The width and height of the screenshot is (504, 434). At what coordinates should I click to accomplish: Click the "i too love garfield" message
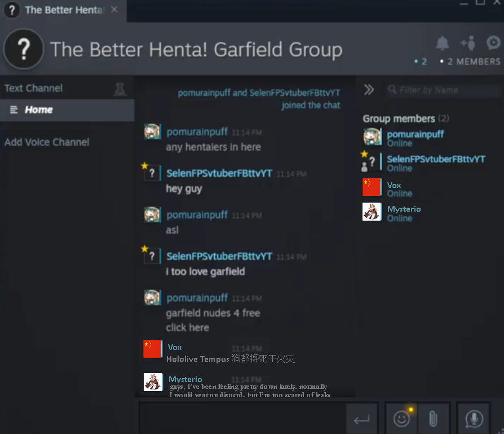tap(205, 271)
